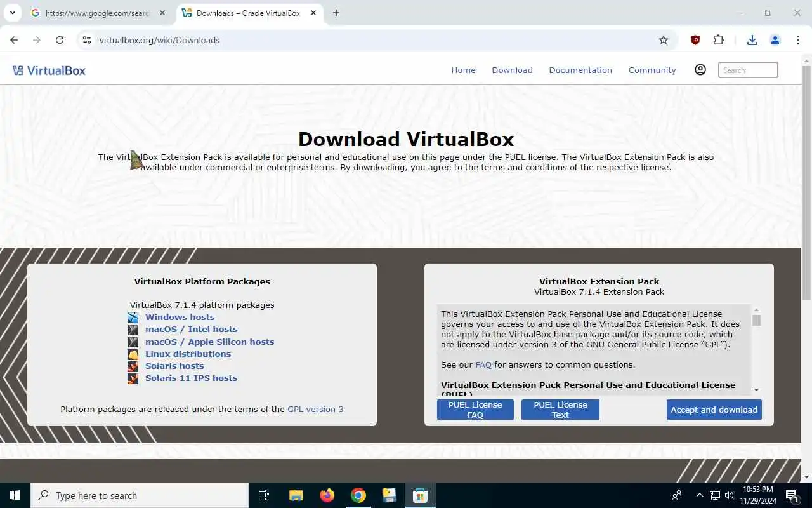Click the PUEL License FAQ button
The image size is (812, 508).
pyautogui.click(x=475, y=410)
